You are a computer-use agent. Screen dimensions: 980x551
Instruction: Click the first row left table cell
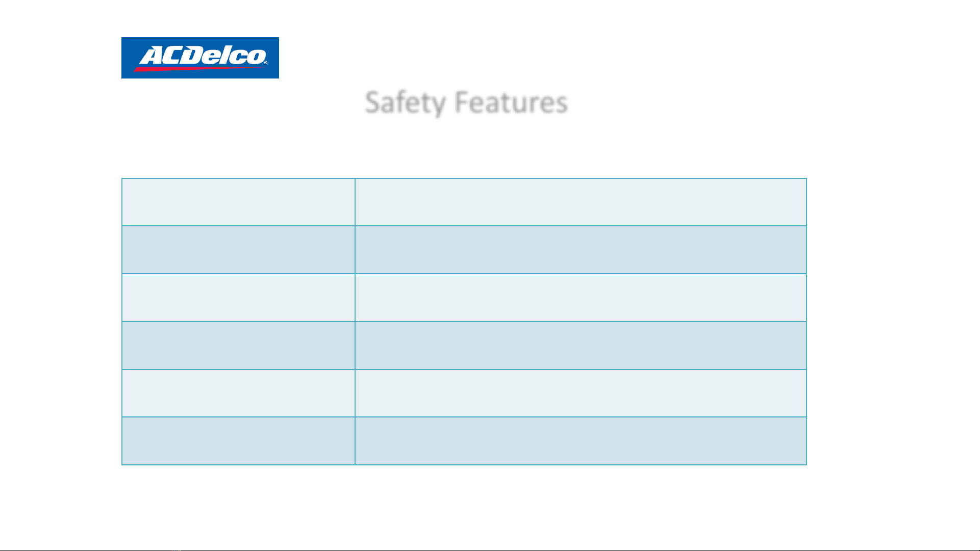(238, 202)
